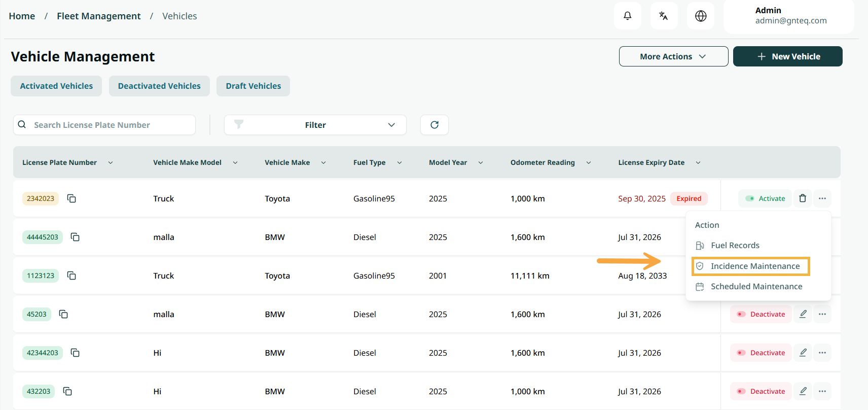
Task: Switch to Deactivated Vehicles tab
Action: point(159,86)
